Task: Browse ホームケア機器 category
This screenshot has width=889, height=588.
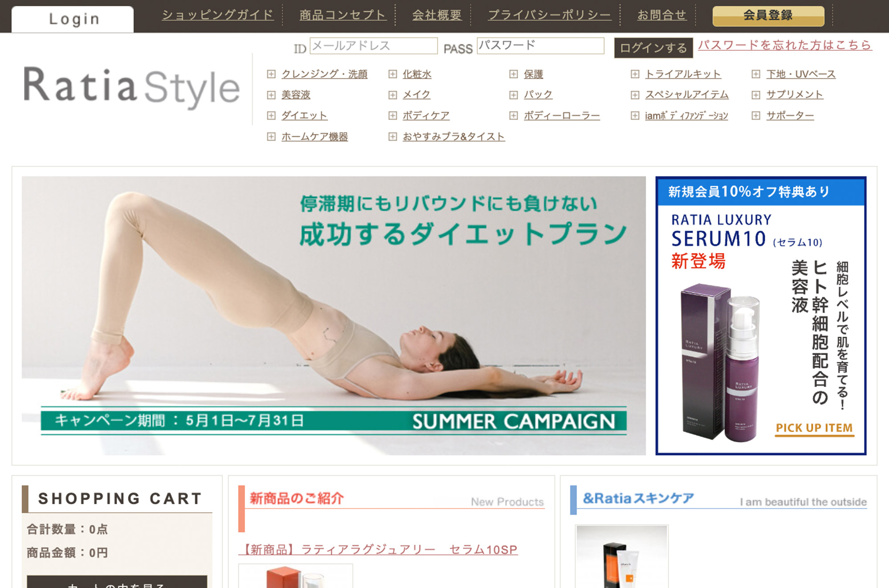Action: [x=314, y=137]
